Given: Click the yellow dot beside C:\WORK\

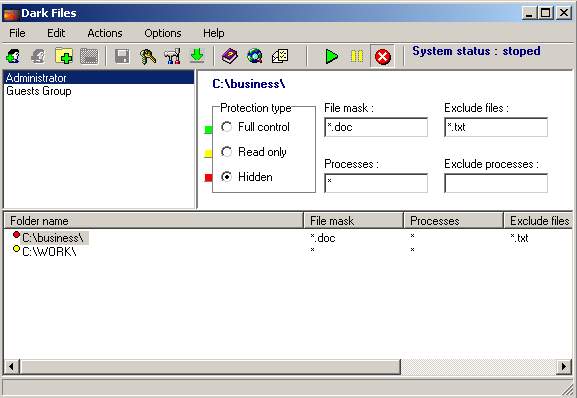Looking at the screenshot, I should pos(16,249).
